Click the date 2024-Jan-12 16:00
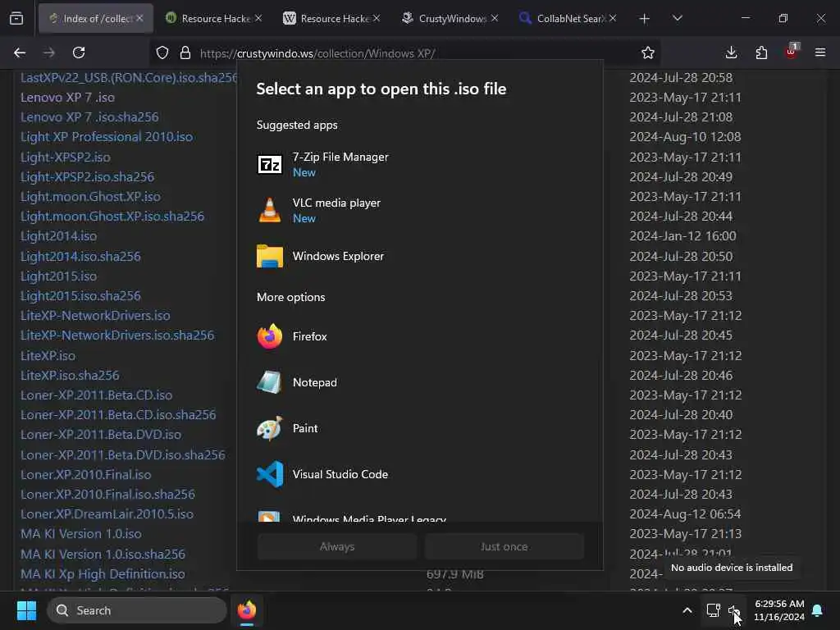The height and width of the screenshot is (630, 840). point(682,236)
